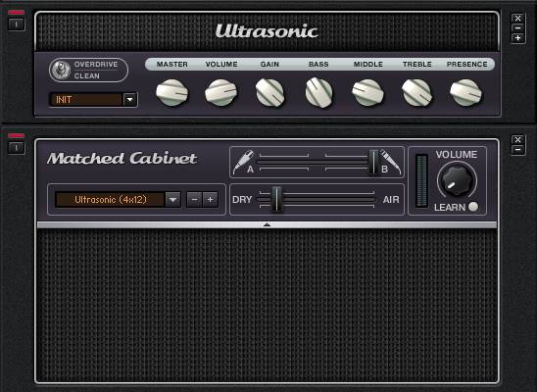Flip the Overdrive/Clean toggle switch

pyautogui.click(x=61, y=71)
